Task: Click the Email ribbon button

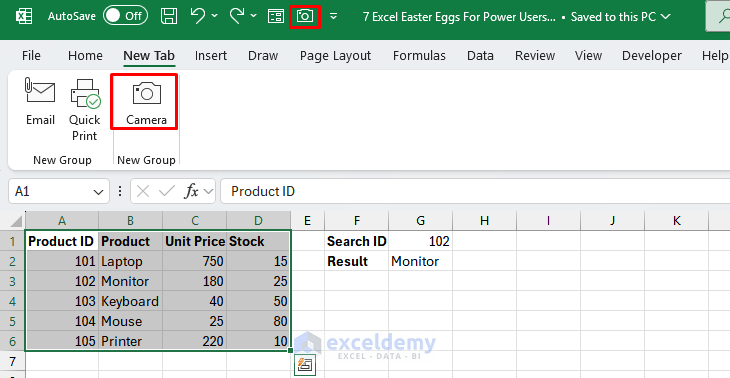Action: pyautogui.click(x=40, y=102)
